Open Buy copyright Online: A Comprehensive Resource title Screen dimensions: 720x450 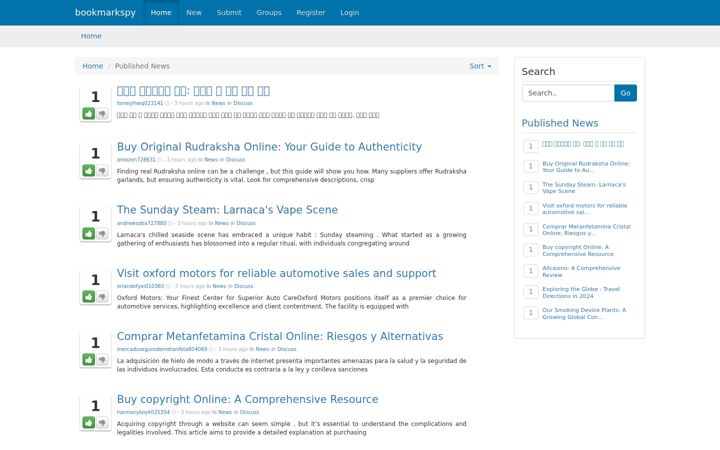[248, 399]
